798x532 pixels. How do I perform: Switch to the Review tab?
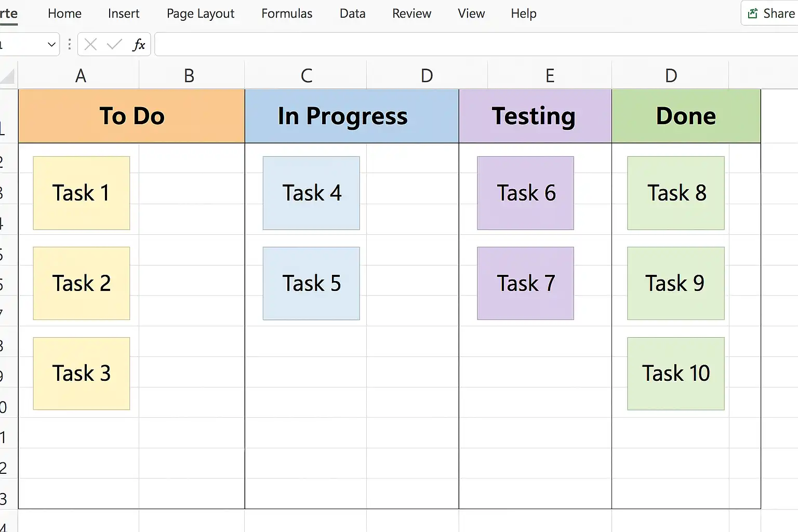coord(411,14)
